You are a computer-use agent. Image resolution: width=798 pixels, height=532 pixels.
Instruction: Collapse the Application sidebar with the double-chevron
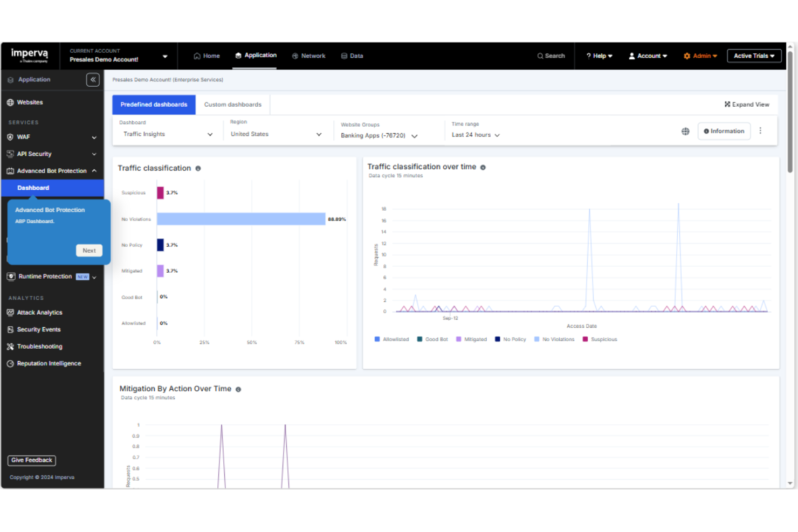(93, 79)
